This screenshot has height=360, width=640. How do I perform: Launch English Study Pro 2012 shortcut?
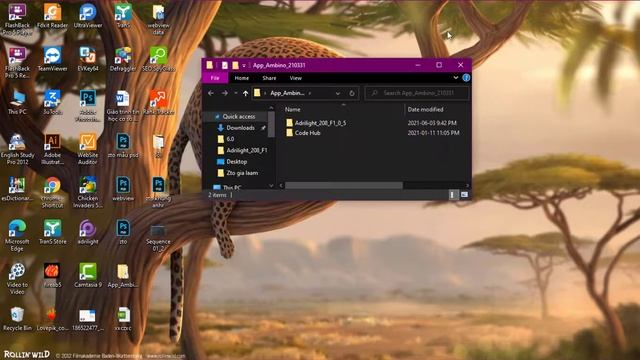click(x=17, y=149)
